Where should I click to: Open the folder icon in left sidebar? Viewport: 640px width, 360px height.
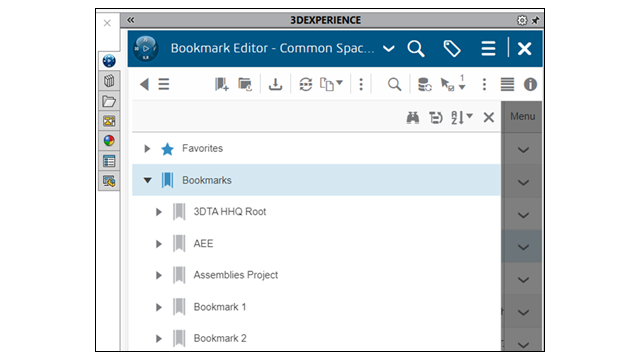tap(109, 101)
